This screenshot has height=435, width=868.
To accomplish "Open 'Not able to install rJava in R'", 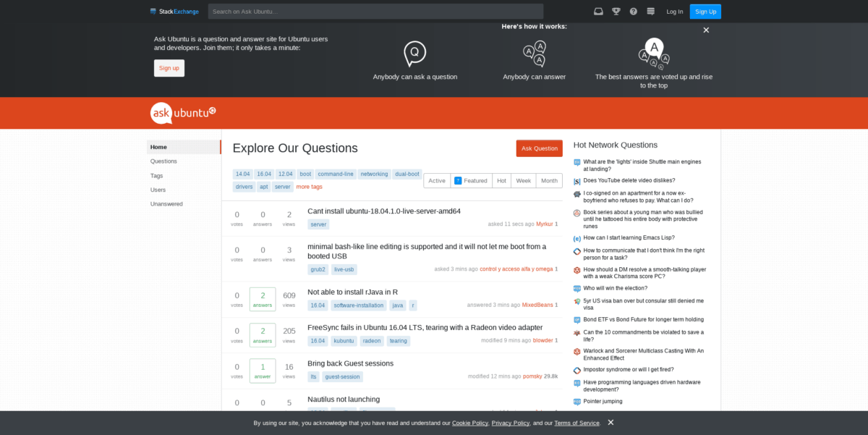I will click(352, 292).
